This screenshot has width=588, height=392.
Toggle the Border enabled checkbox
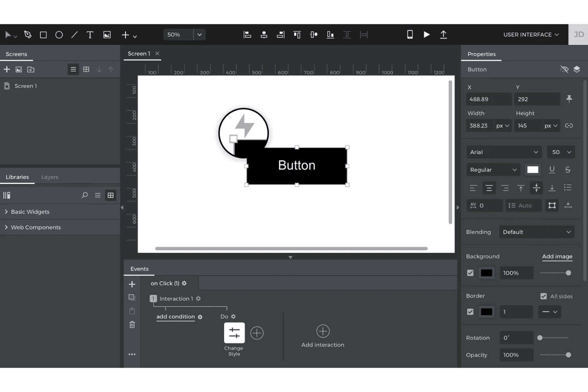(x=470, y=312)
